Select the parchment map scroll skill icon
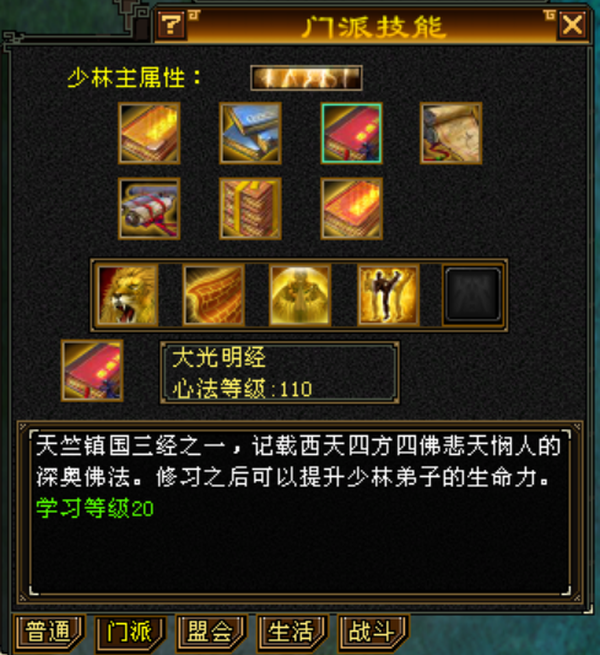The height and width of the screenshot is (655, 600). click(x=451, y=133)
